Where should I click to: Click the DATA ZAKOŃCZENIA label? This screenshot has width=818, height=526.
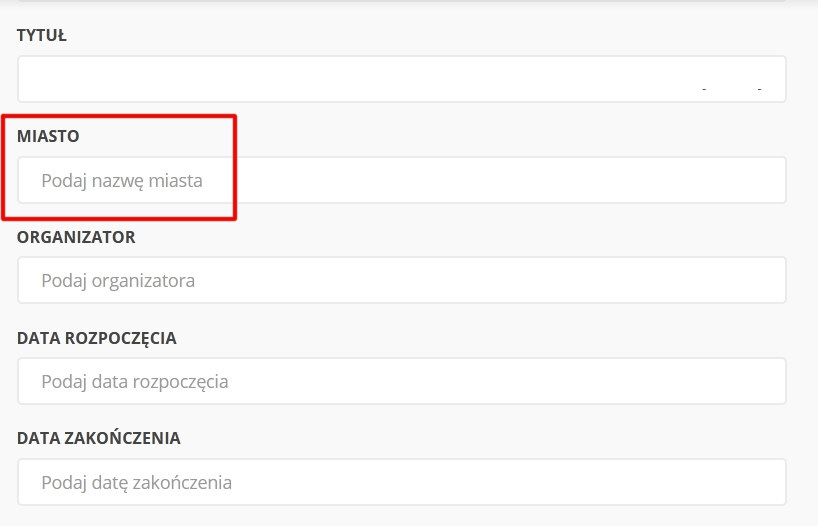click(99, 438)
